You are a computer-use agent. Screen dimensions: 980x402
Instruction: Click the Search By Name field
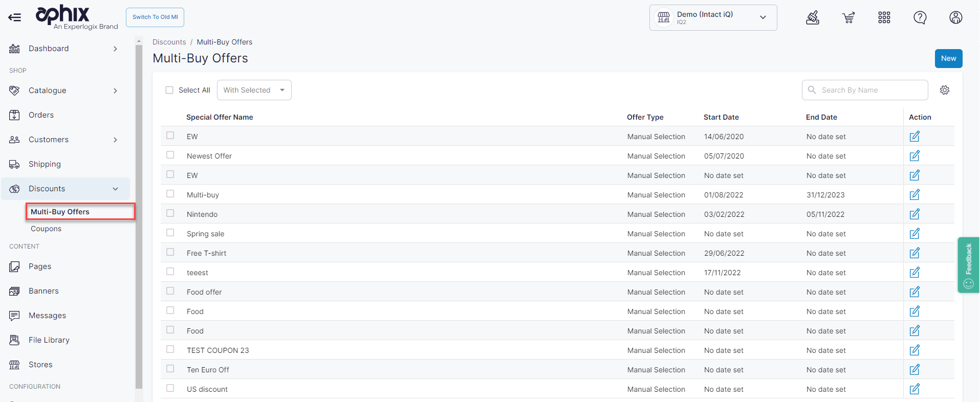[870, 90]
